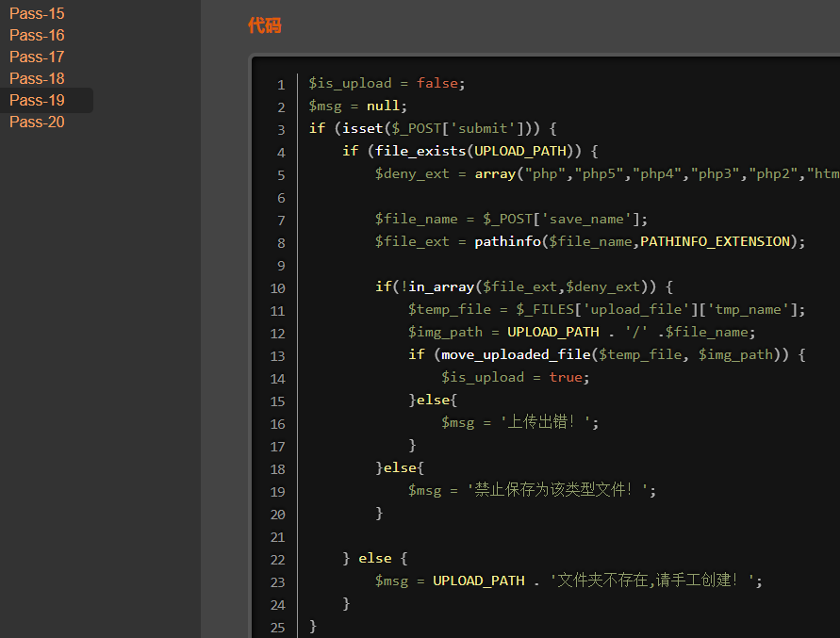Click the $_POST['save_name'] assignment line
This screenshot has width=840, height=638.
click(511, 220)
